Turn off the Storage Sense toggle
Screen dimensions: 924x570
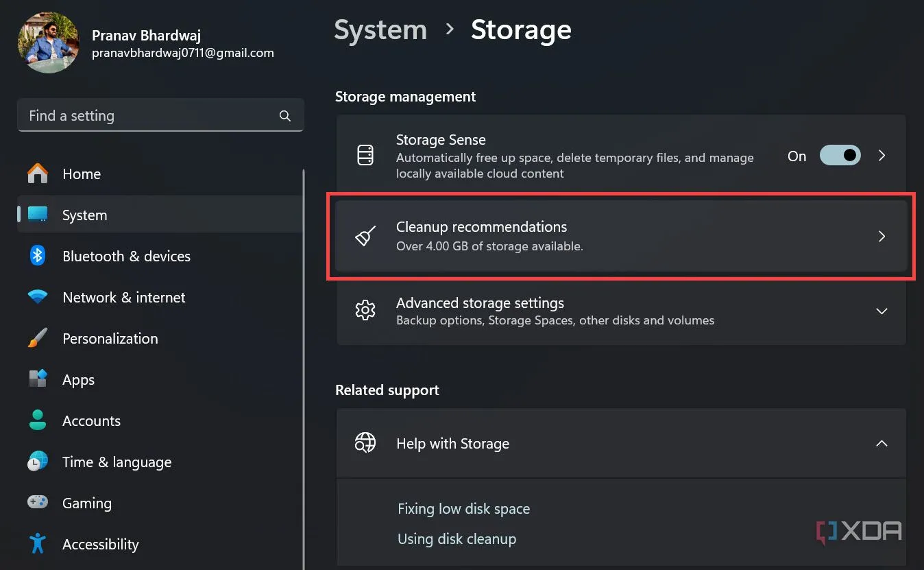click(840, 156)
